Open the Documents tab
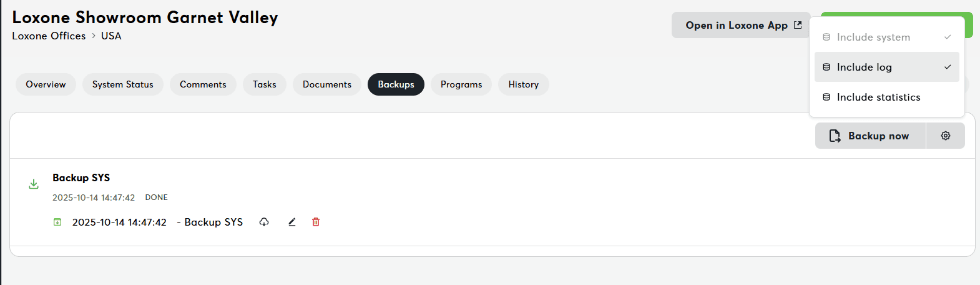980x285 pixels. 327,84
